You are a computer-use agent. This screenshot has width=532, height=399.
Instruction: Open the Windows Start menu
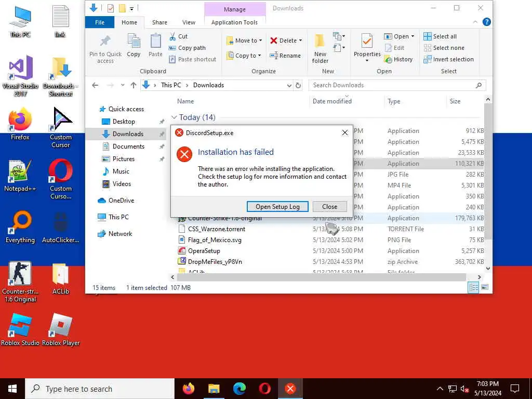12,389
